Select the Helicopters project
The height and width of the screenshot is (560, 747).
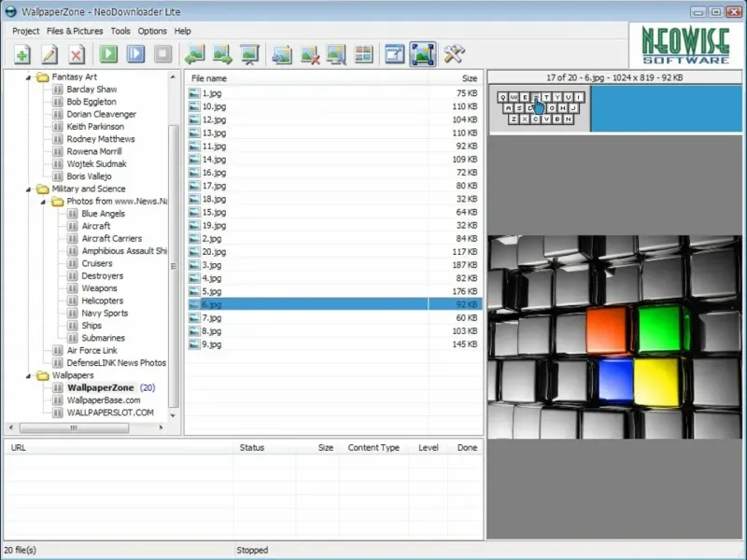pyautogui.click(x=103, y=301)
